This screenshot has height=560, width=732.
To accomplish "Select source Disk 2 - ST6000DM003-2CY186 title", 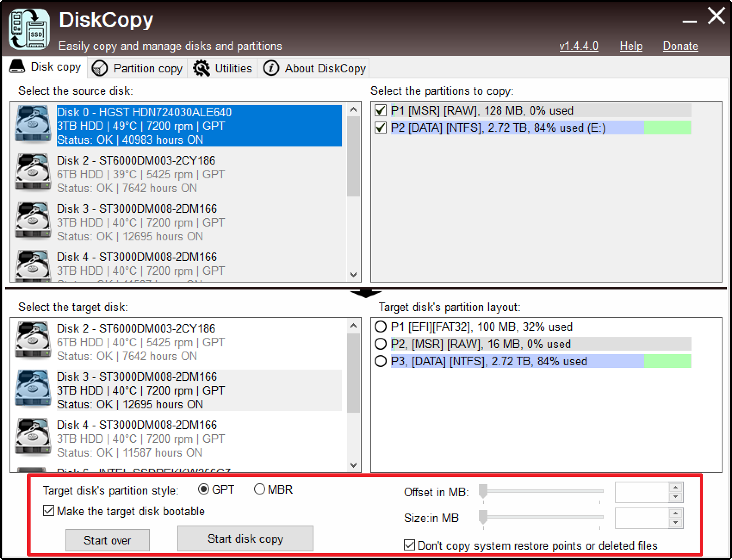I will 136,160.
